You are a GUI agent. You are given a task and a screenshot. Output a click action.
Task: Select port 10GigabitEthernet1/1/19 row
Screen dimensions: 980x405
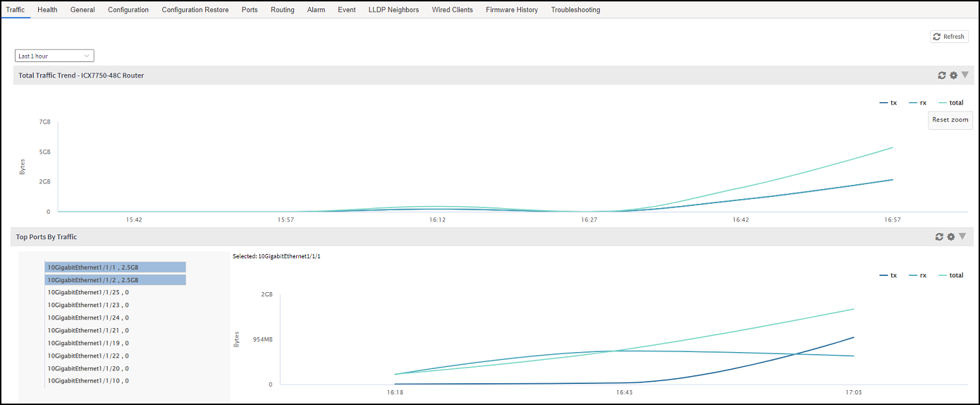(88, 343)
